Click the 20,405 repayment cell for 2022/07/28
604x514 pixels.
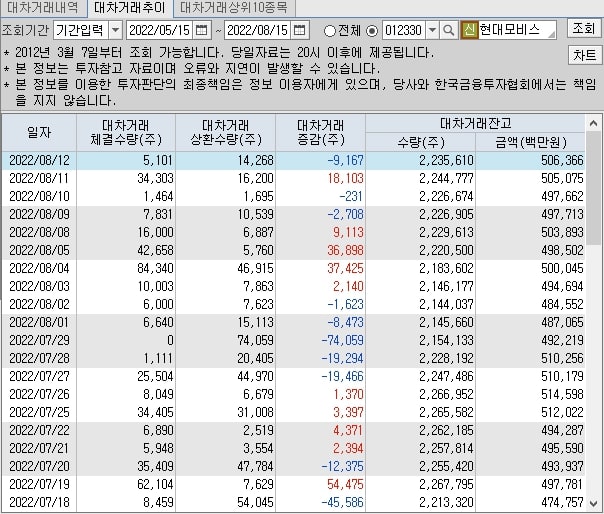click(x=255, y=358)
